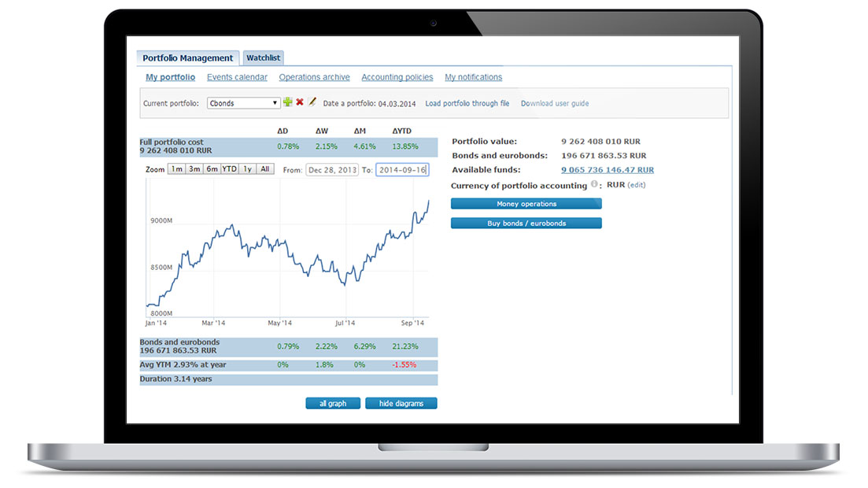Click the 0.78% ΔD portfolio value
868x488 pixels.
288,146
